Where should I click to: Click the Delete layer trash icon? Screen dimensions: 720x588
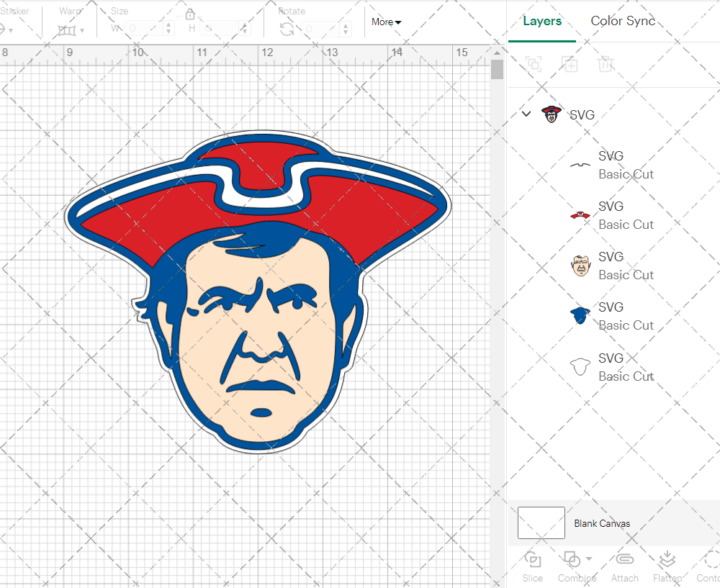click(606, 64)
